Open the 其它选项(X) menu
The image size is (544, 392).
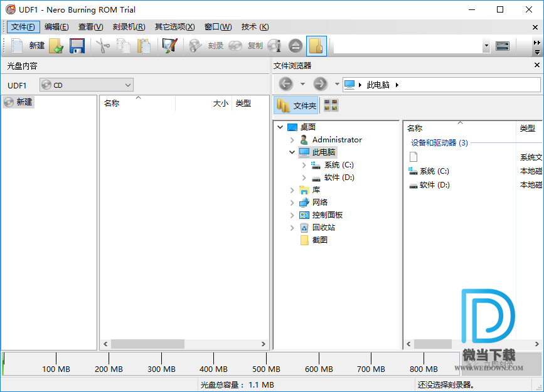[175, 27]
